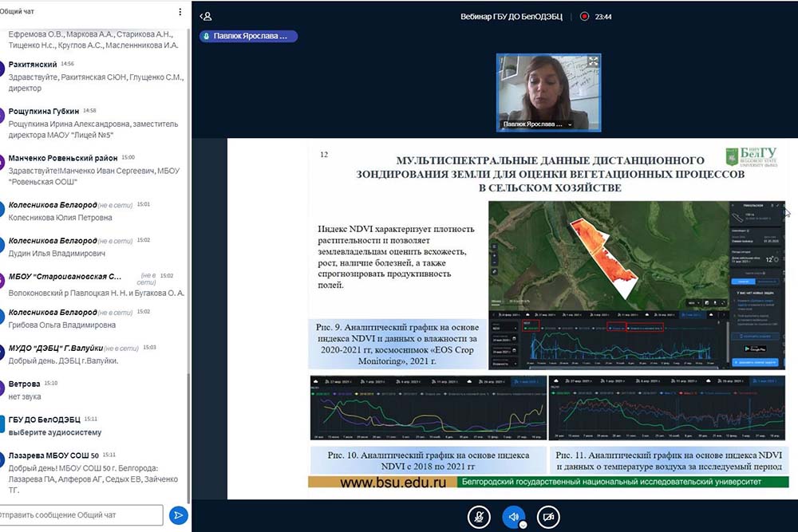Focus the chat message input field
Screen dimensions: 798x532
(x=82, y=515)
